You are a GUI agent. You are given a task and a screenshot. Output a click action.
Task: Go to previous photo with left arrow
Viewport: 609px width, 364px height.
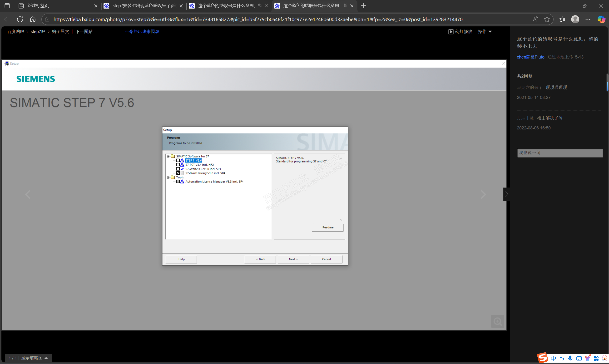(x=28, y=195)
